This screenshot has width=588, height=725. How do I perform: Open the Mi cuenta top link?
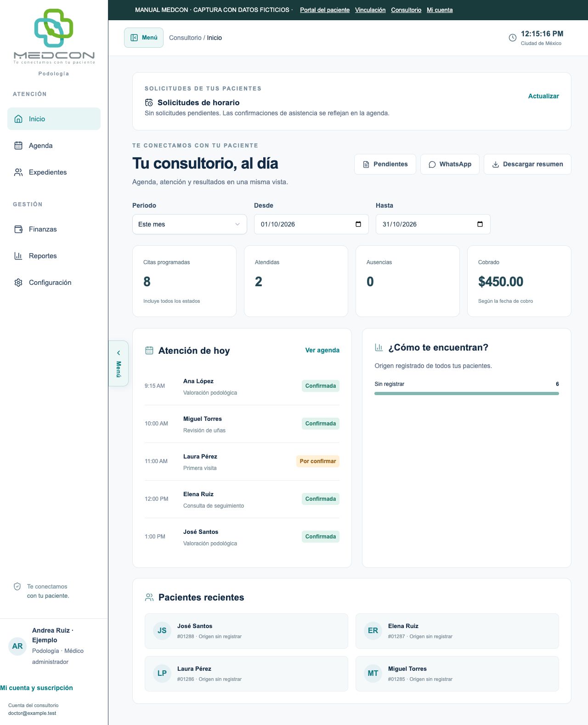click(x=440, y=10)
